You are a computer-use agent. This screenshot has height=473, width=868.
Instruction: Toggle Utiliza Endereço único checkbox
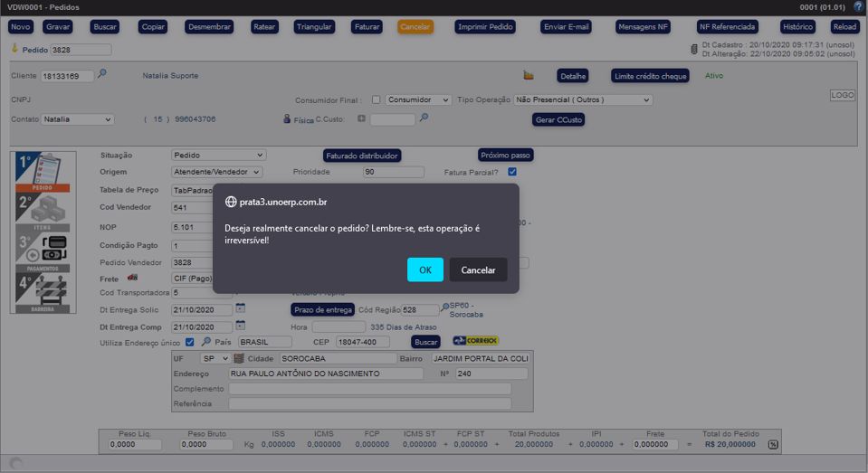(189, 342)
